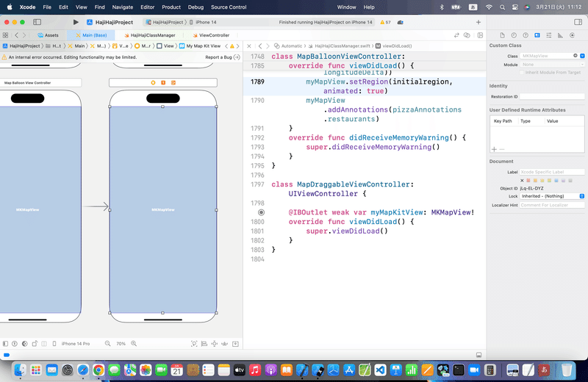Click Report a Bug link

click(x=218, y=57)
